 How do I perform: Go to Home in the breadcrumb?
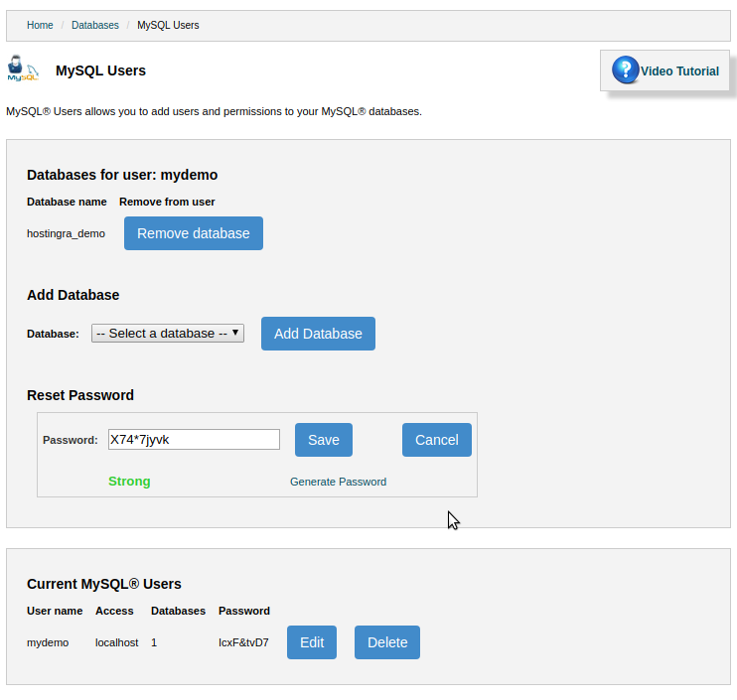[40, 25]
